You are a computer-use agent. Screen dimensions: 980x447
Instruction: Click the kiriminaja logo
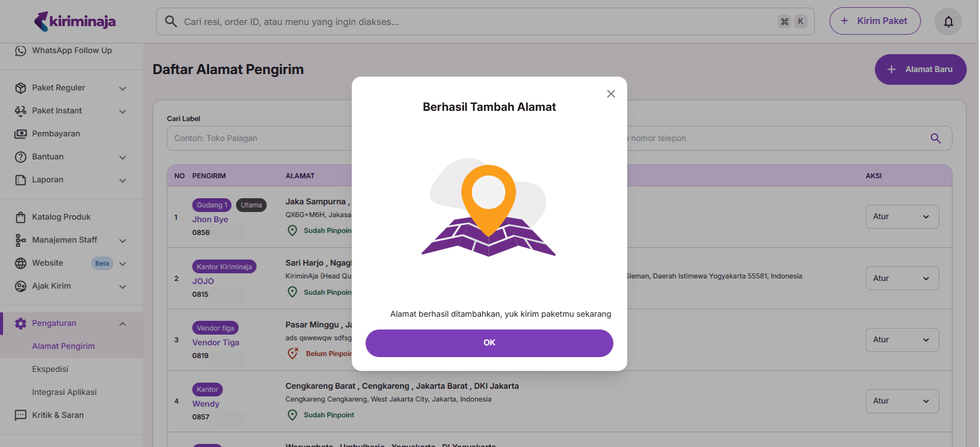(x=75, y=21)
